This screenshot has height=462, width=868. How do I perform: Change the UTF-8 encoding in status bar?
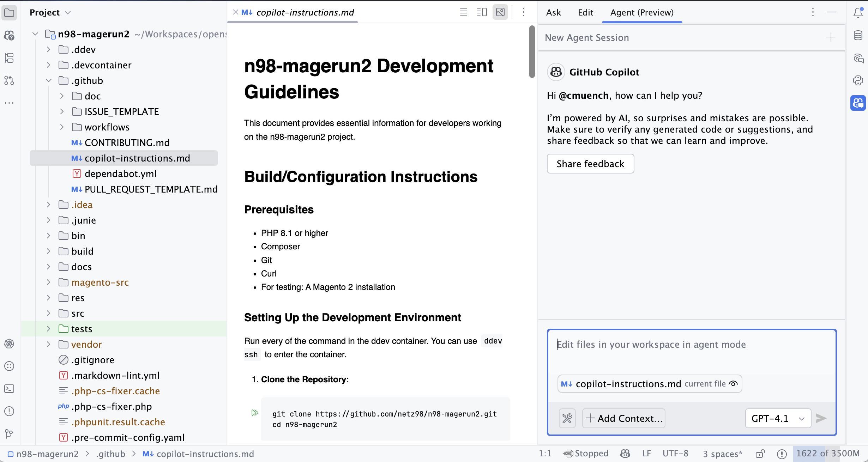(675, 454)
